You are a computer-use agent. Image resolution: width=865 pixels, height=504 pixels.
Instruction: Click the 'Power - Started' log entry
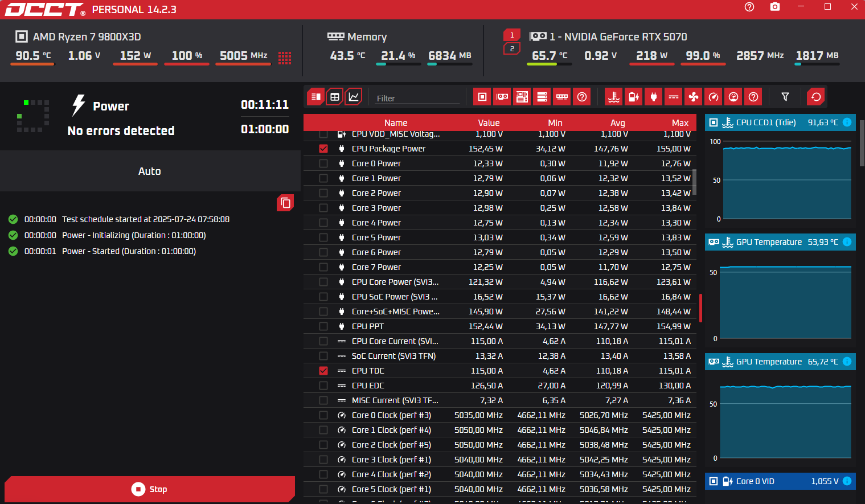tap(129, 251)
